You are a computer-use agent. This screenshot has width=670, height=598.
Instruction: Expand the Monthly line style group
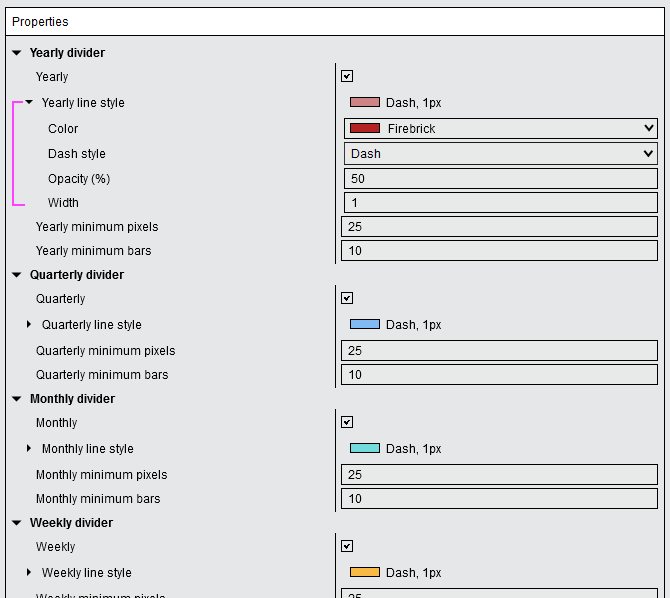coord(29,448)
